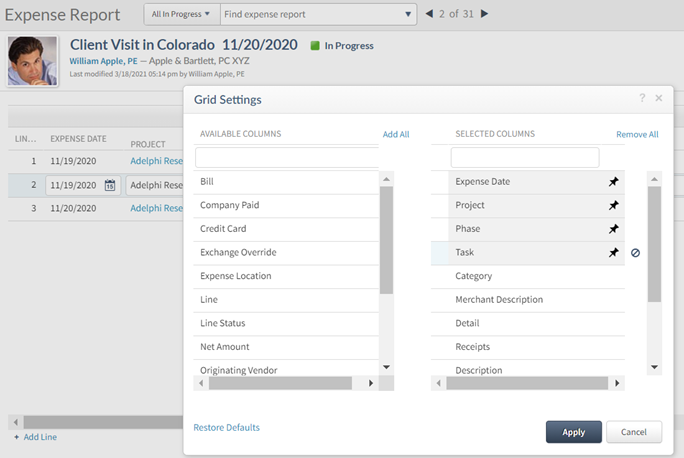Viewport: 684px width, 458px height.
Task: Click Add All available columns link
Action: click(x=396, y=134)
